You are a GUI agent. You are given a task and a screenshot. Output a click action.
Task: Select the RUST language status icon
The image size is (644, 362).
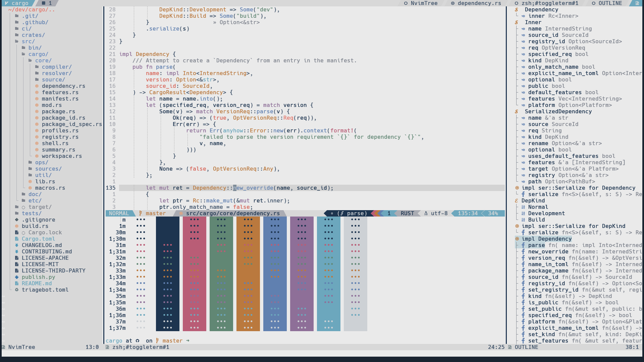[406, 214]
